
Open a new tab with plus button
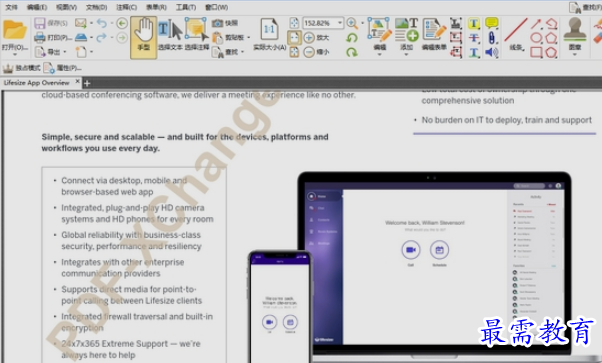[x=87, y=83]
